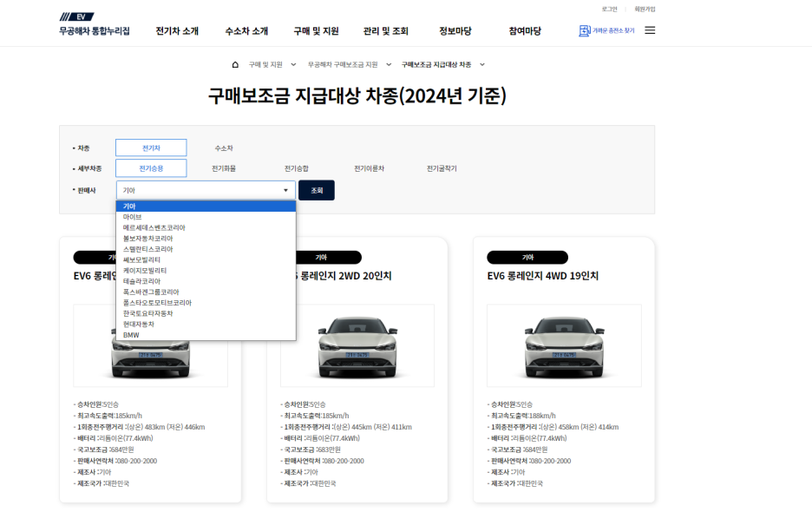Screen dimensions: 812x512
Task: Choose 볼보자동차코리아 from the seller list
Action: [x=206, y=239]
